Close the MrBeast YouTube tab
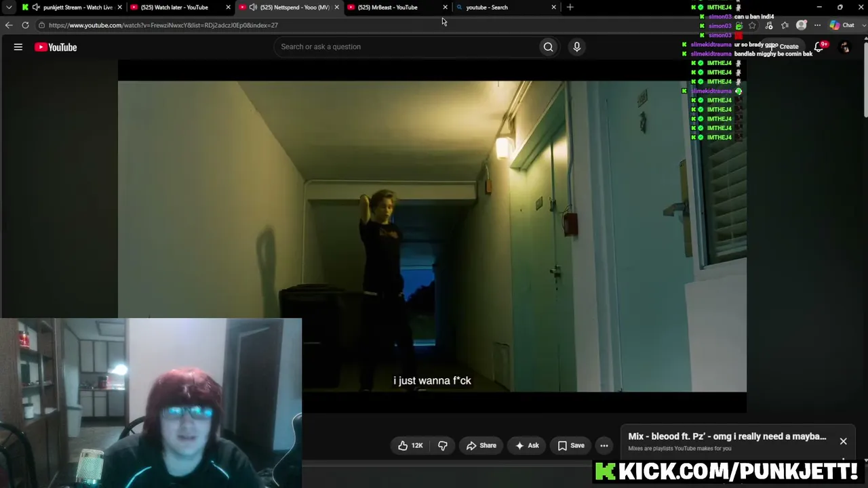This screenshot has width=868, height=488. point(446,7)
